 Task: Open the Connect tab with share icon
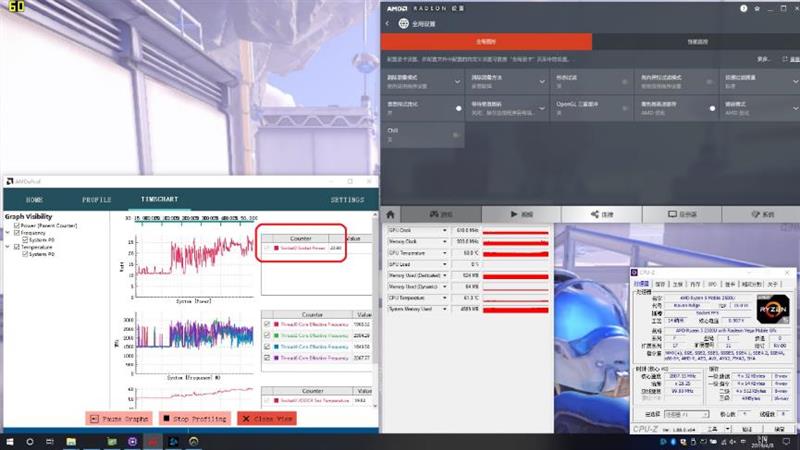tap(601, 215)
